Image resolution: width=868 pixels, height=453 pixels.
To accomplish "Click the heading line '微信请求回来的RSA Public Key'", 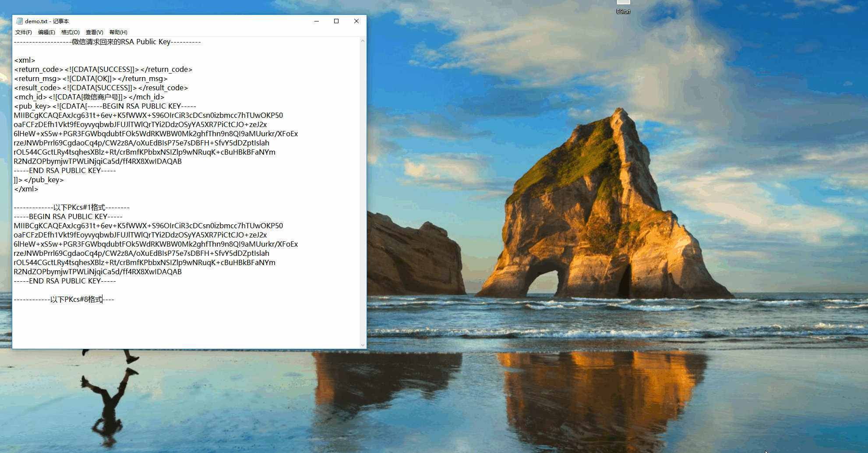I will pos(107,42).
